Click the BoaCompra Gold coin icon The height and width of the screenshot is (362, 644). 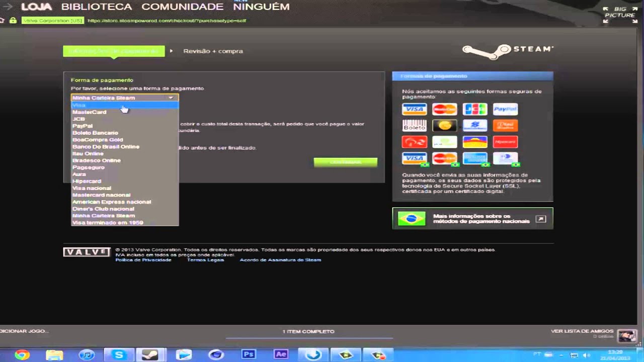click(444, 125)
